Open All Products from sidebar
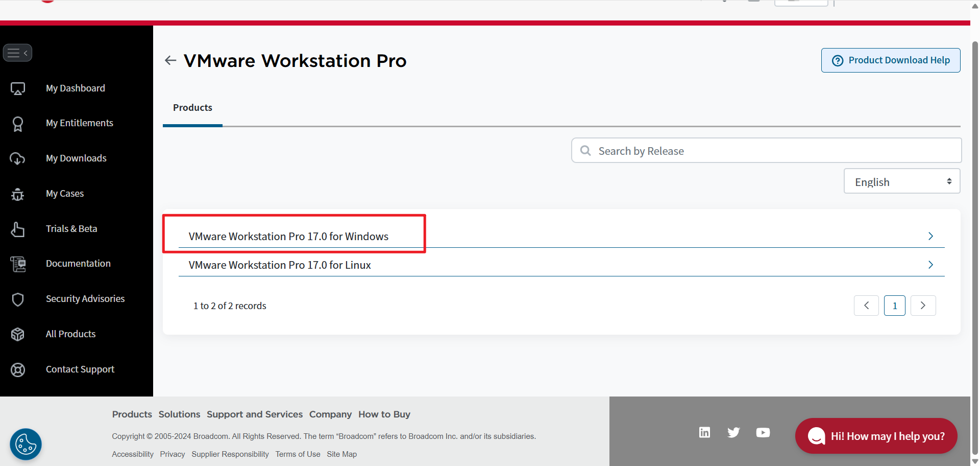980x466 pixels. (71, 334)
